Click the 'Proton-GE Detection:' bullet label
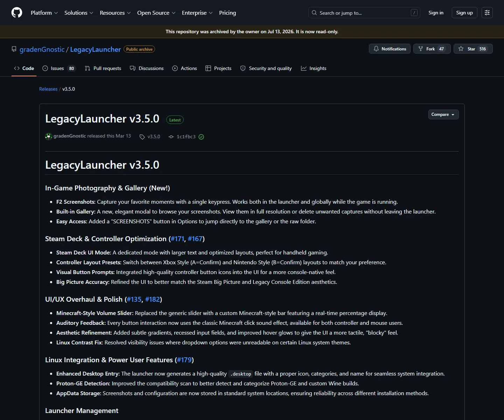The width and height of the screenshot is (504, 420). [x=83, y=383]
